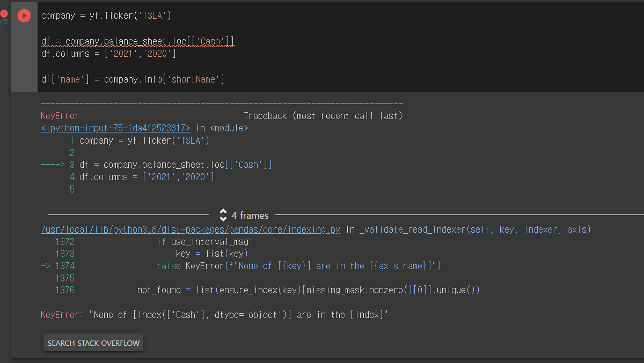The width and height of the screenshot is (644, 363).
Task: Click line 1372 'if use_interval_msg:'
Action: coord(154,242)
